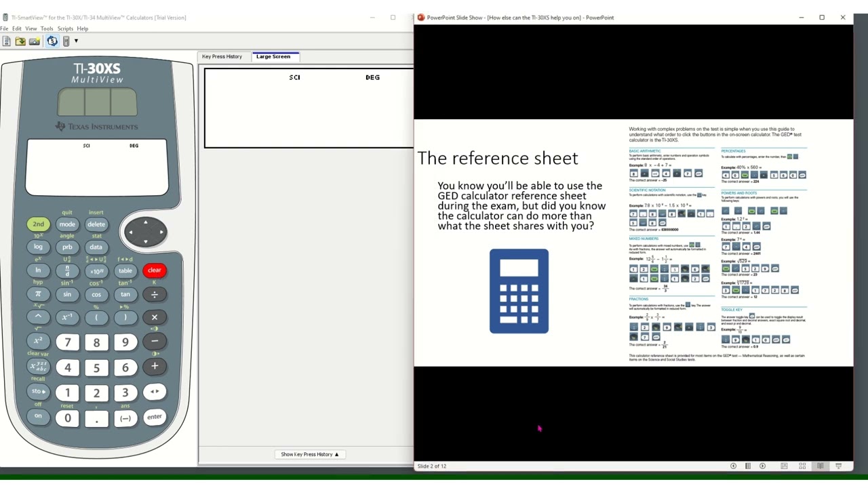This screenshot has height=488, width=868.
Task: Click the red clear key
Action: click(x=155, y=270)
